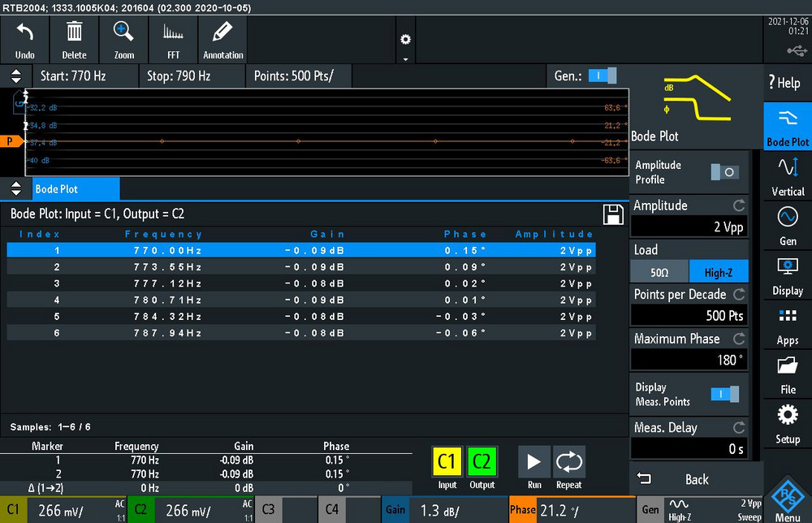This screenshot has height=523, width=812.
Task: Reset the Maximum Phase icon
Action: point(739,339)
